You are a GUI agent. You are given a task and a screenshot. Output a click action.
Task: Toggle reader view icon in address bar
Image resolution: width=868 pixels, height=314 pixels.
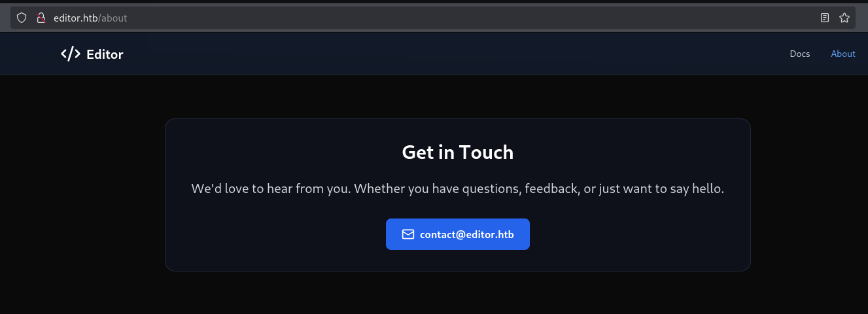(x=825, y=18)
